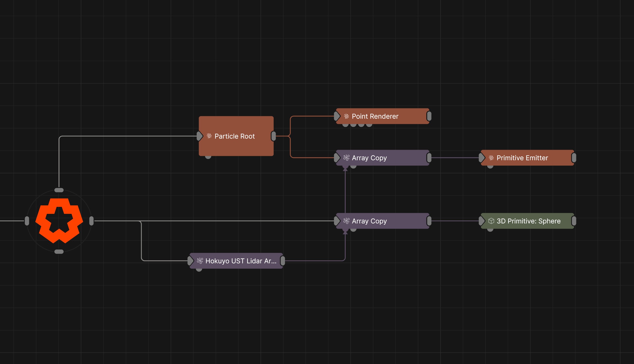This screenshot has height=364, width=634.
Task: Click the root node bottom connector
Action: pyautogui.click(x=59, y=251)
